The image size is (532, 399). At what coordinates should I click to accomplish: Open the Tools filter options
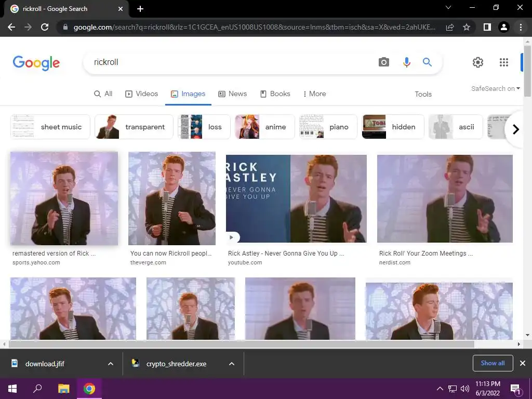click(x=423, y=95)
